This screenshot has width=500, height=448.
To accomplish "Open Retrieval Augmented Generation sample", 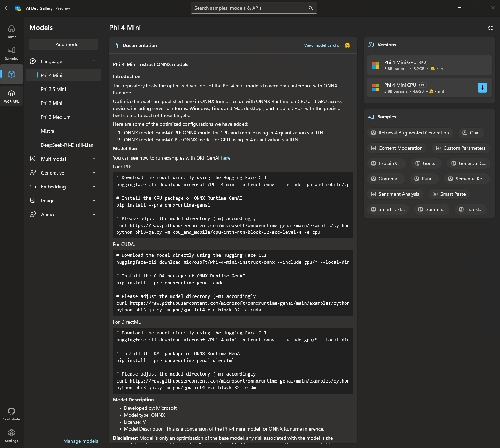I will point(410,133).
